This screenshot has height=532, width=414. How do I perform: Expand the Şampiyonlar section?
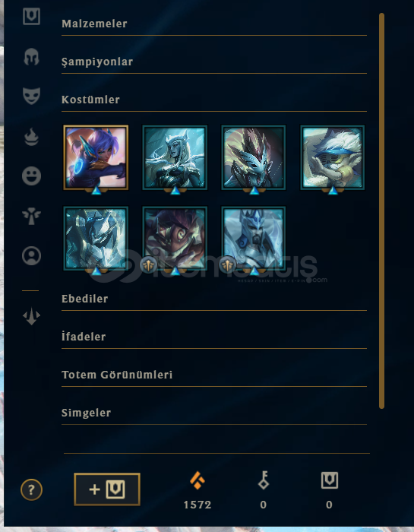coord(214,62)
